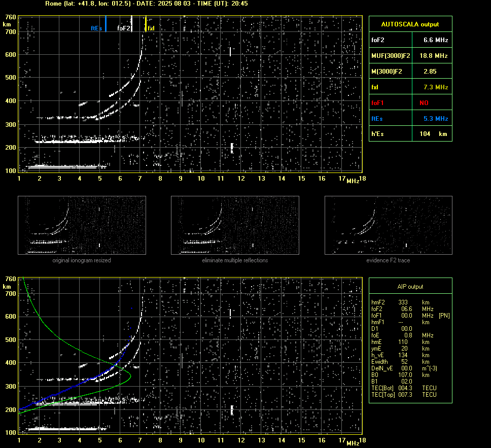491x448 pixels.
Task: Click the MUF(3000)F2 value 18.8 MHz
Action: (x=433, y=56)
